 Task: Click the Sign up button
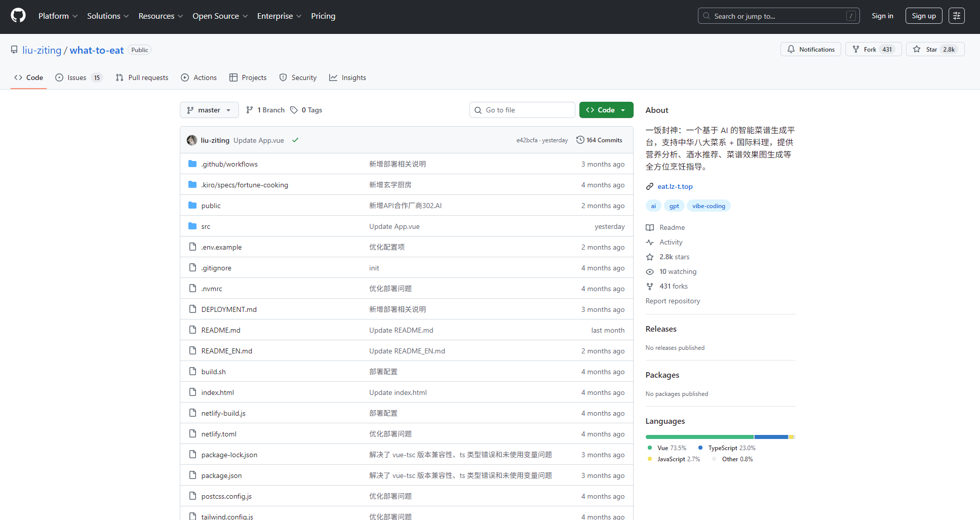tap(923, 16)
